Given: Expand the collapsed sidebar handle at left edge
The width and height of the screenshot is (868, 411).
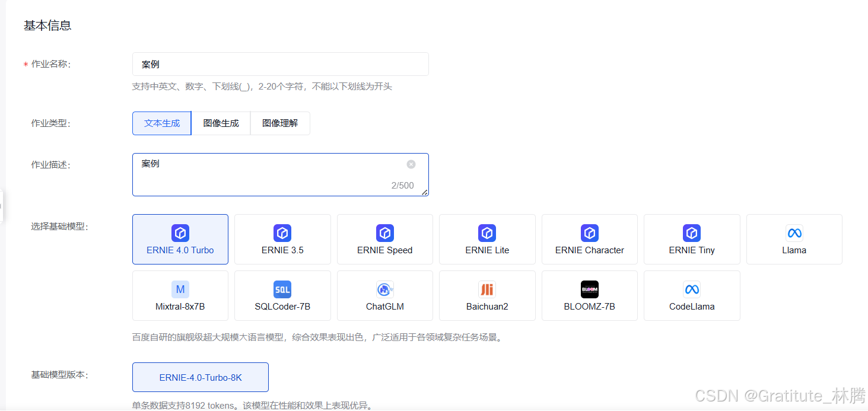Looking at the screenshot, I should click(x=2, y=206).
